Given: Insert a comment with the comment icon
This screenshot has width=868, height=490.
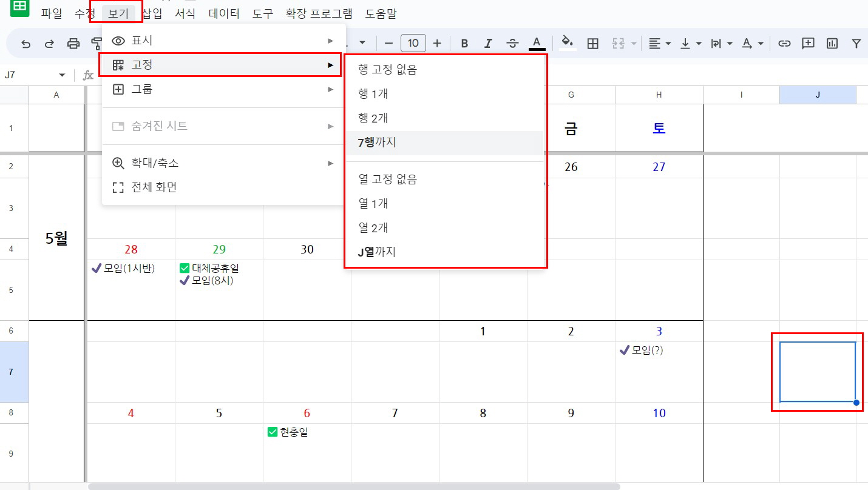Looking at the screenshot, I should 808,42.
